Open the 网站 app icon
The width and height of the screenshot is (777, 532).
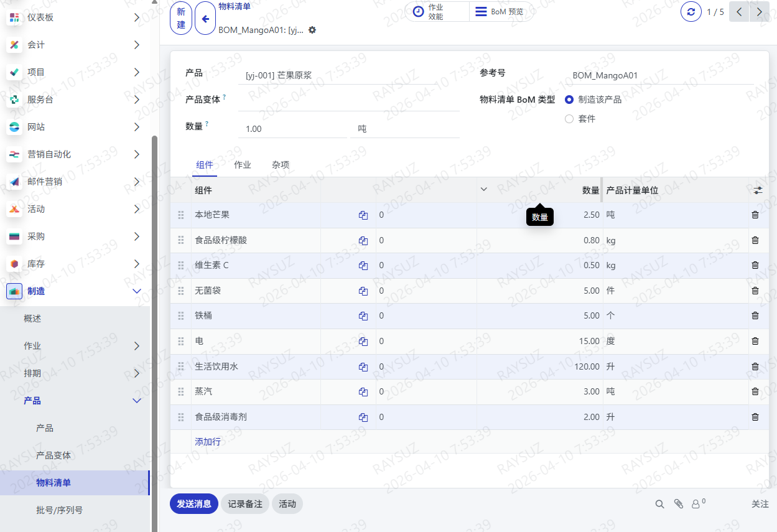14,127
